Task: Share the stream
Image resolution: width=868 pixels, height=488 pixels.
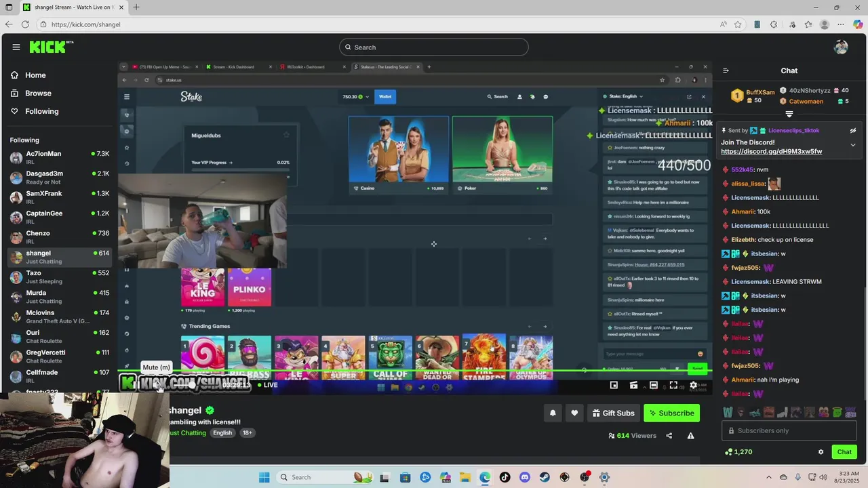Action: pyautogui.click(x=669, y=436)
